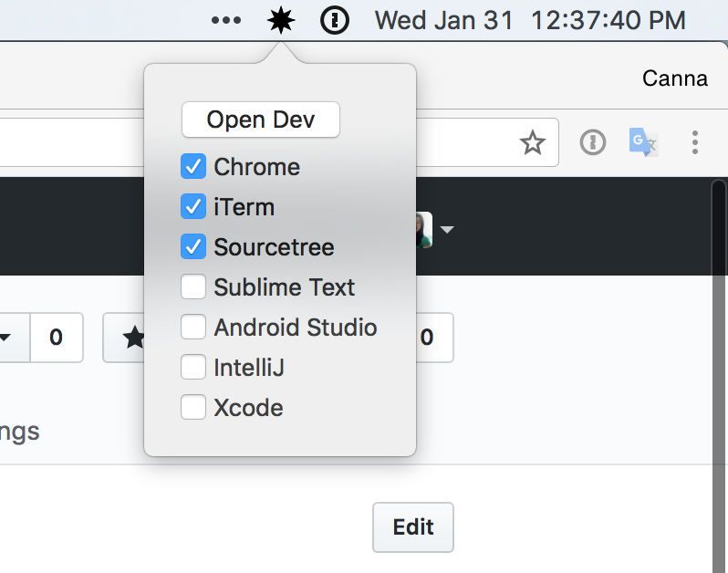Enable the Xcode checkbox
728x573 pixels.
[x=193, y=408]
